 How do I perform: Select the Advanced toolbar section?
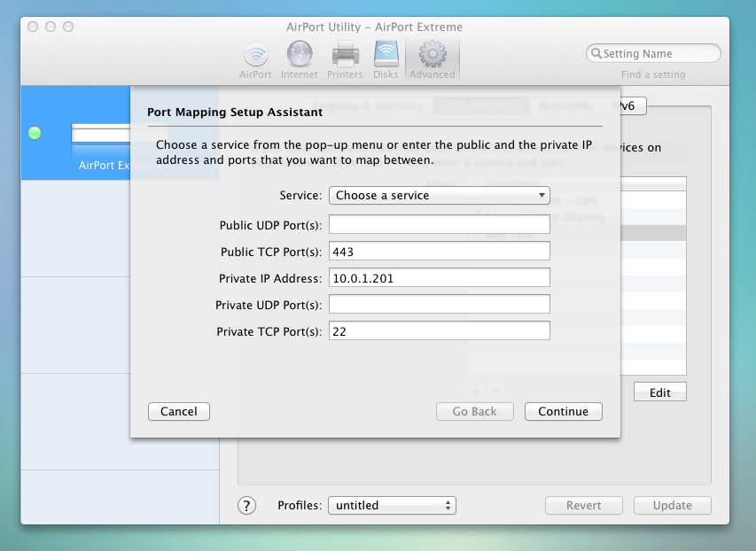click(432, 60)
